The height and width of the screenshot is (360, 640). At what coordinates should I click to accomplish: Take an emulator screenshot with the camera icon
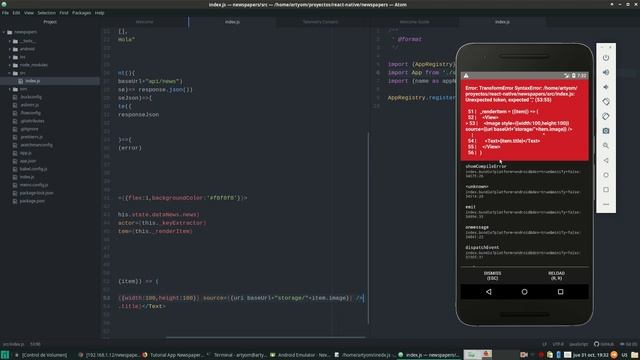pyautogui.click(x=606, y=131)
